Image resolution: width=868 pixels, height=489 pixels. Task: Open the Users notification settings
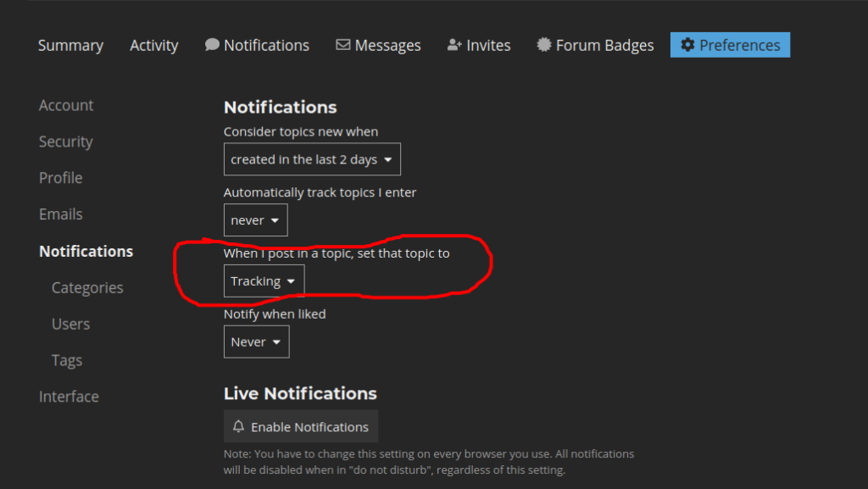click(70, 324)
